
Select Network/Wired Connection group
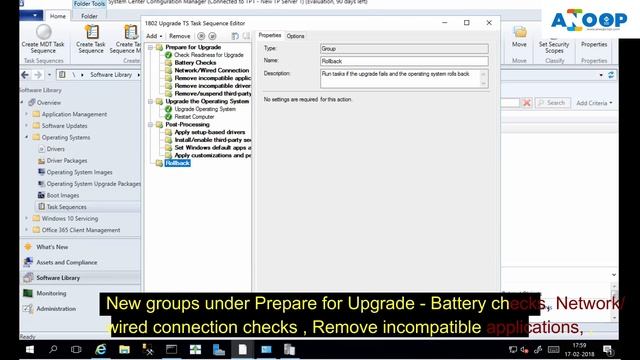point(211,70)
